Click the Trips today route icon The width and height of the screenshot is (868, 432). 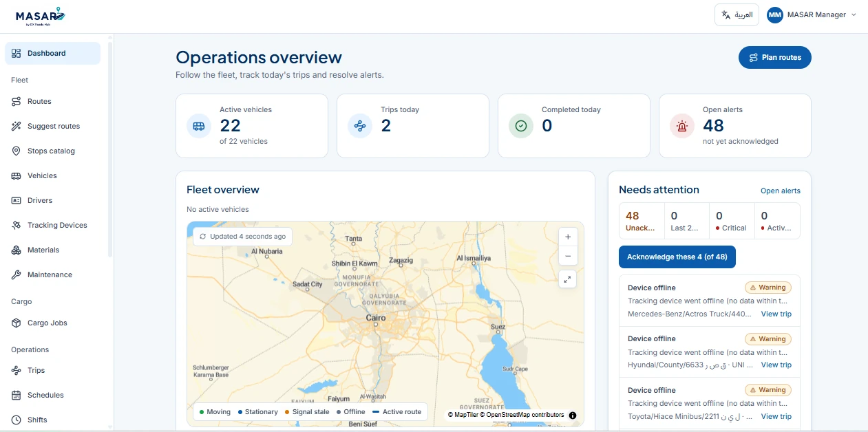click(x=360, y=126)
